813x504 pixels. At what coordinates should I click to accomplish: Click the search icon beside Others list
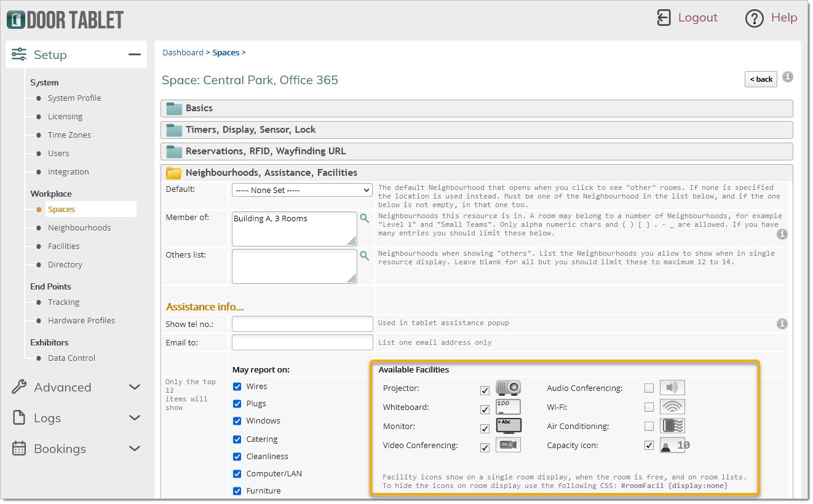(x=364, y=256)
